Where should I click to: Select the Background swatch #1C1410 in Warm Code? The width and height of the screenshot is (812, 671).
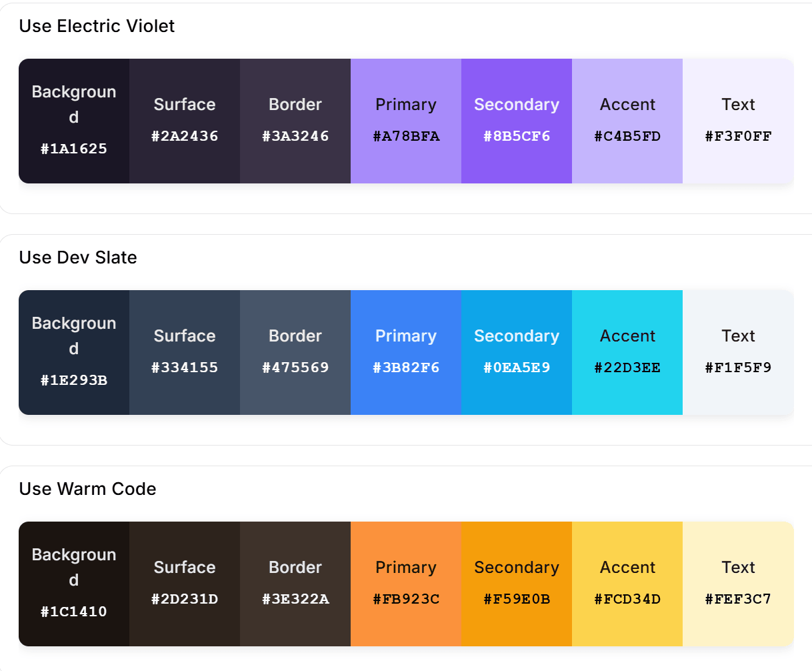[73, 583]
